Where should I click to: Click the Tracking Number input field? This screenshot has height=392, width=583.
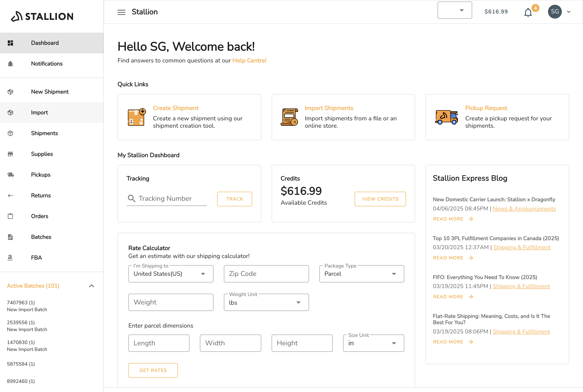167,199
